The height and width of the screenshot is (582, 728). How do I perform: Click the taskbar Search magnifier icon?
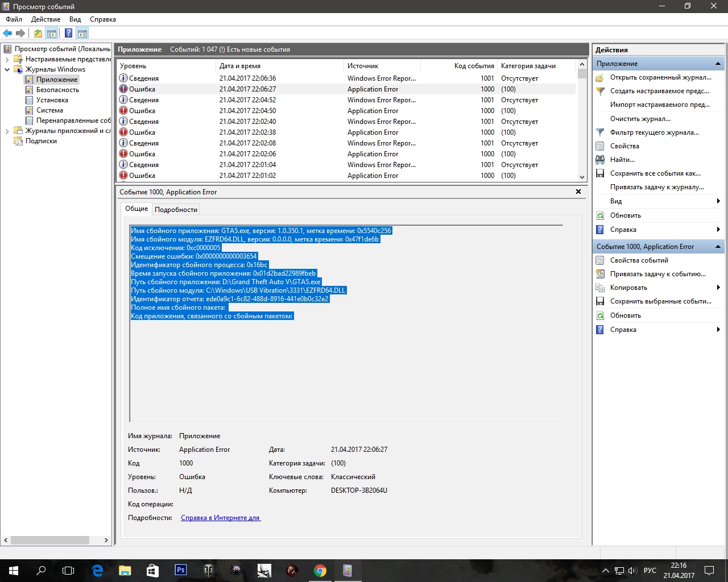click(x=41, y=570)
